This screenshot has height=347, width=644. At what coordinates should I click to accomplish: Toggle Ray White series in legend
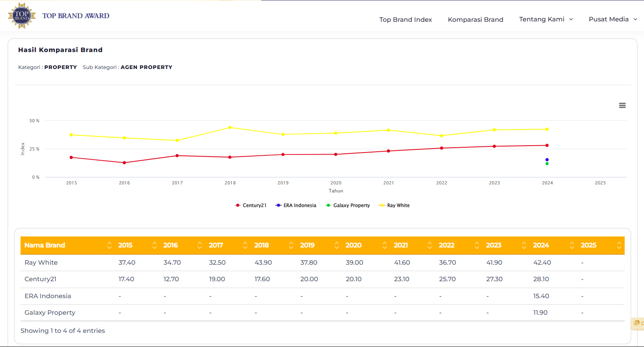tap(395, 205)
